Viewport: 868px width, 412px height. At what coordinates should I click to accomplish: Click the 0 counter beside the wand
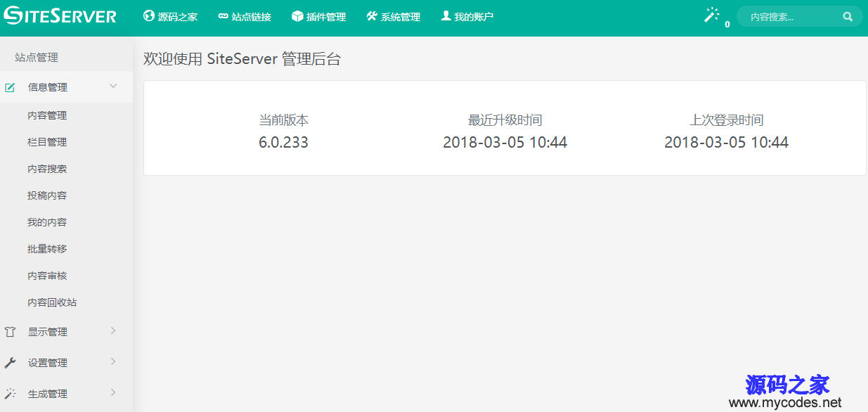click(x=727, y=24)
